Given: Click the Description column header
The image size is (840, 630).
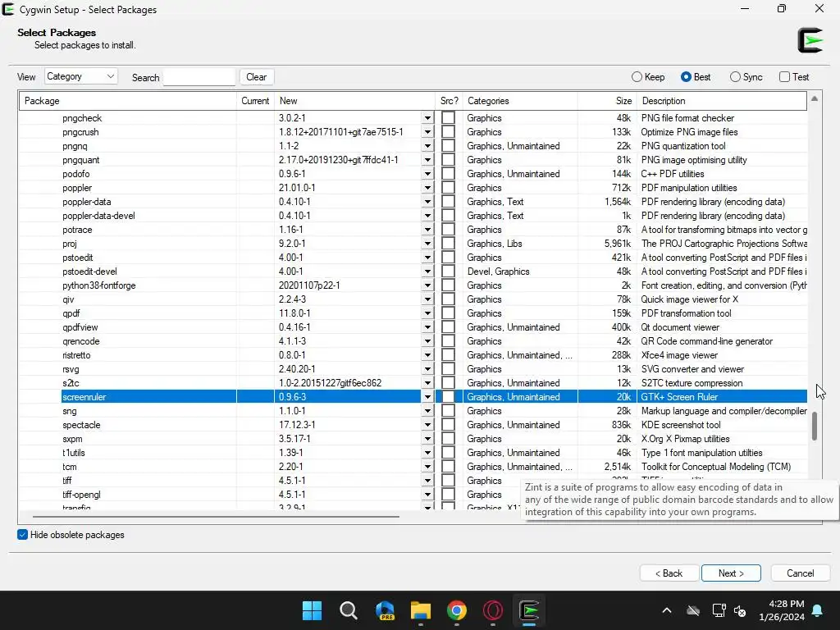Looking at the screenshot, I should point(722,101).
